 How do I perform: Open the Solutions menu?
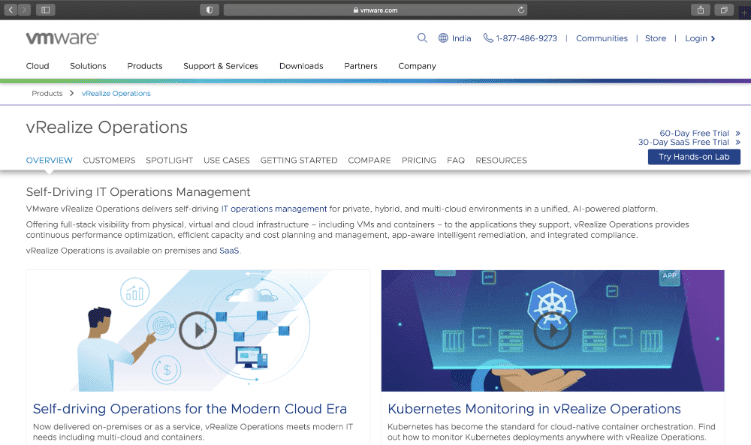pos(88,66)
